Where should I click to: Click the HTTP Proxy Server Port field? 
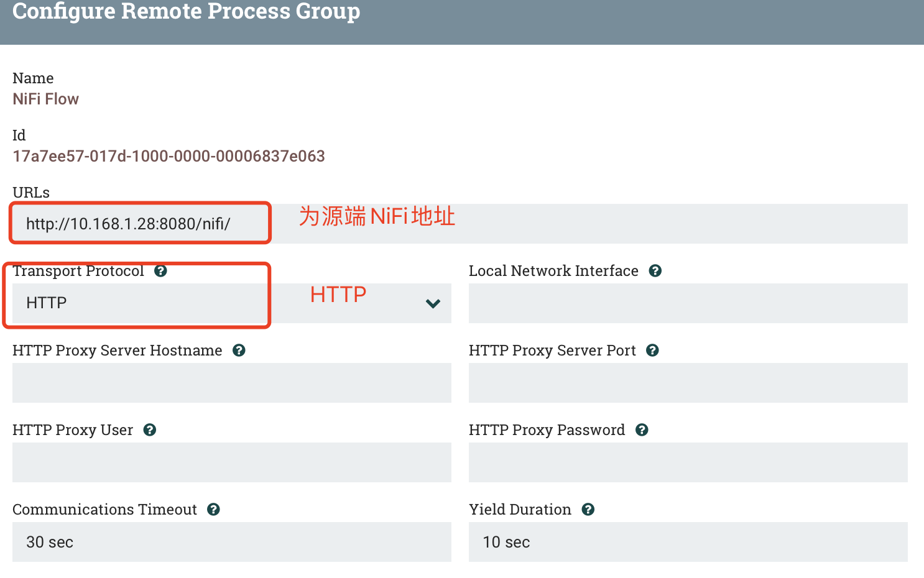coord(688,383)
